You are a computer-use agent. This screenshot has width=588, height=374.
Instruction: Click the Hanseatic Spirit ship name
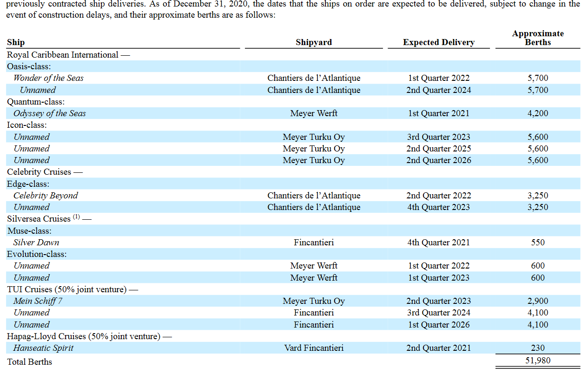(43, 348)
